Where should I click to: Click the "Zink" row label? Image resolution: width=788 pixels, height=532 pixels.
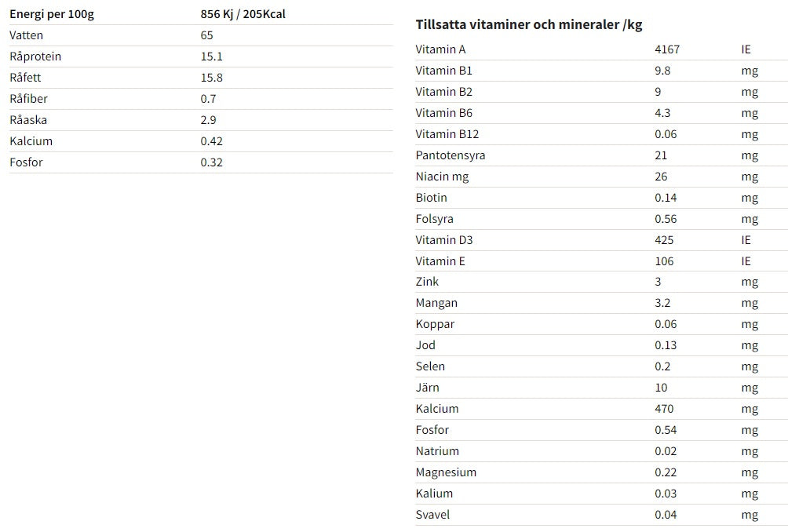pos(427,282)
